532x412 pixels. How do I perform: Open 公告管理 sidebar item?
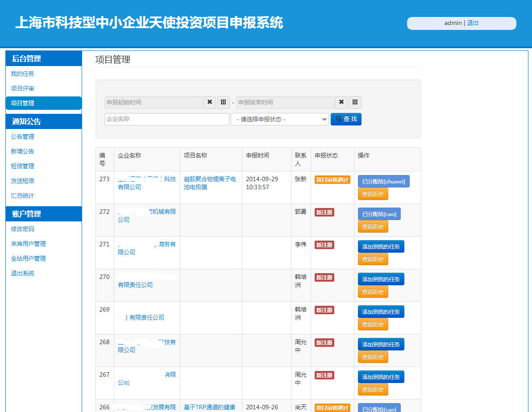click(x=23, y=137)
